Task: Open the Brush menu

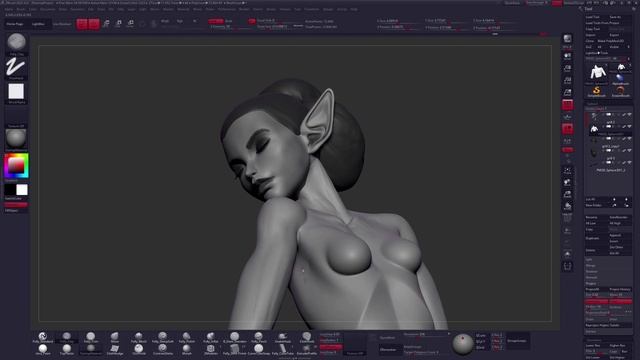Action: coord(20,9)
